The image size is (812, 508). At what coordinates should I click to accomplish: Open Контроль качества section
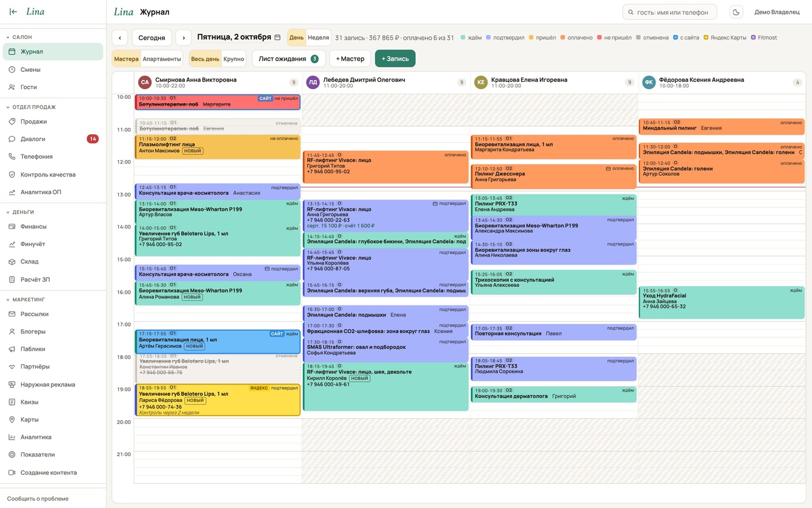53,175
